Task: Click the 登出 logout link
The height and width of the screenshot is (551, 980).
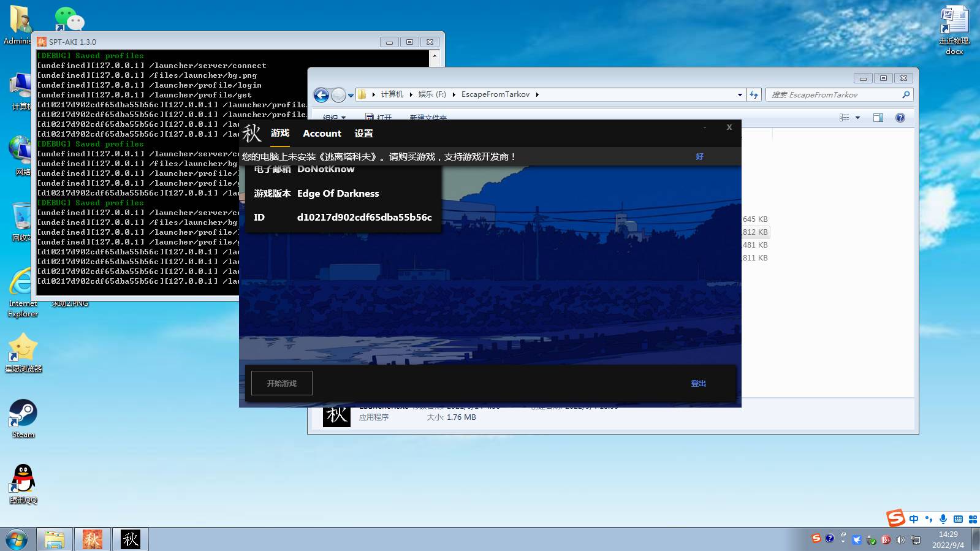Action: pyautogui.click(x=698, y=383)
